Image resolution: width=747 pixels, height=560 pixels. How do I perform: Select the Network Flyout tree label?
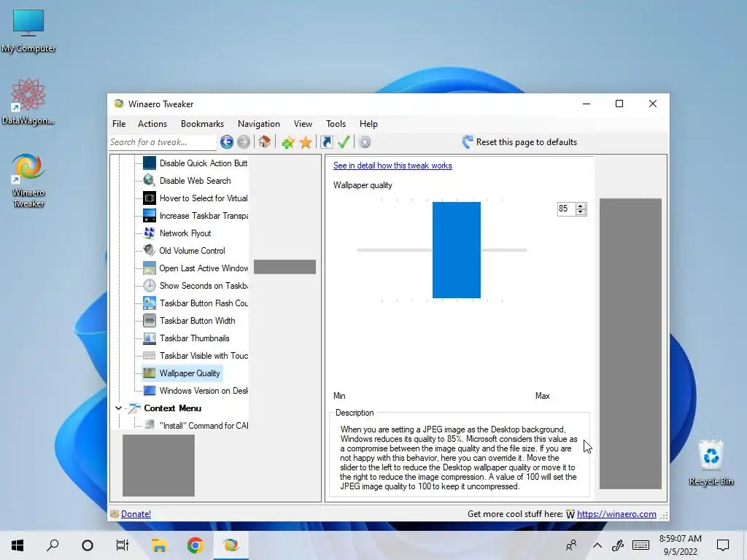click(185, 233)
